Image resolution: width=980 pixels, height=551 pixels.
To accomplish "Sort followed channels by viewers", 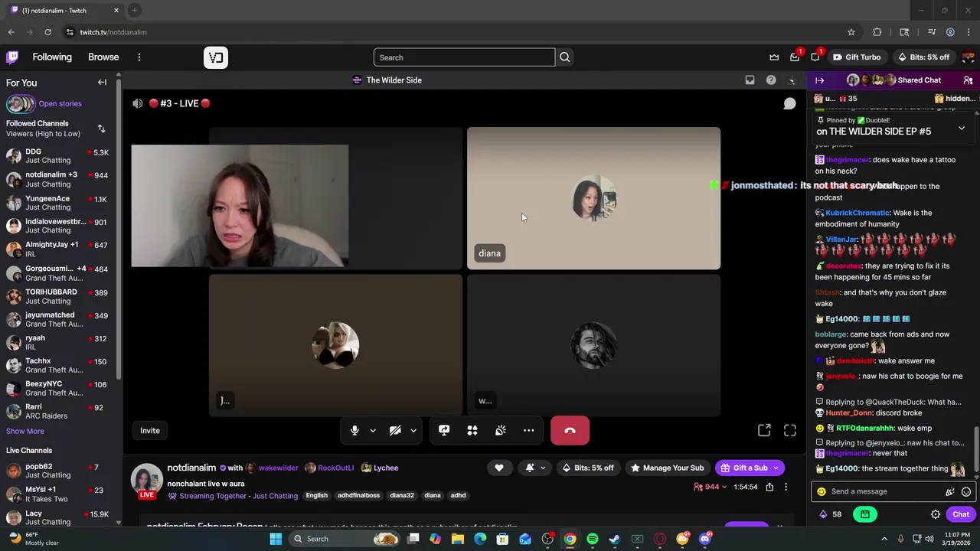I will point(101,129).
